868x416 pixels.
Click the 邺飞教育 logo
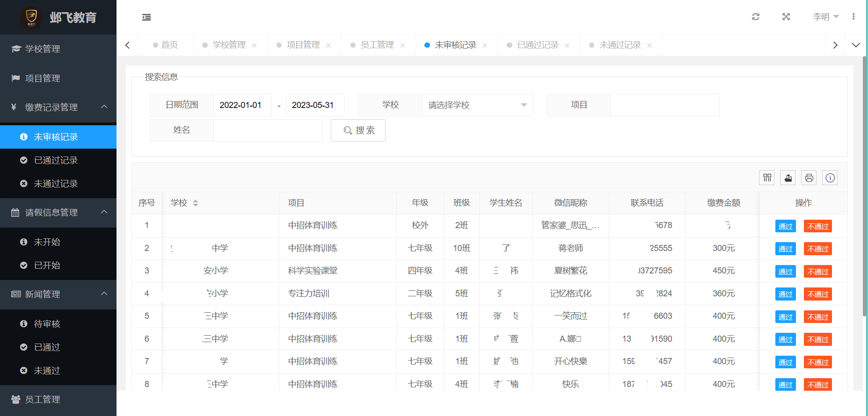tap(58, 17)
